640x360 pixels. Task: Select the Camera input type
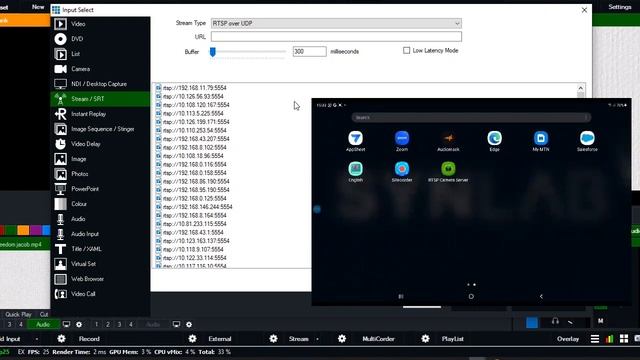(100, 69)
